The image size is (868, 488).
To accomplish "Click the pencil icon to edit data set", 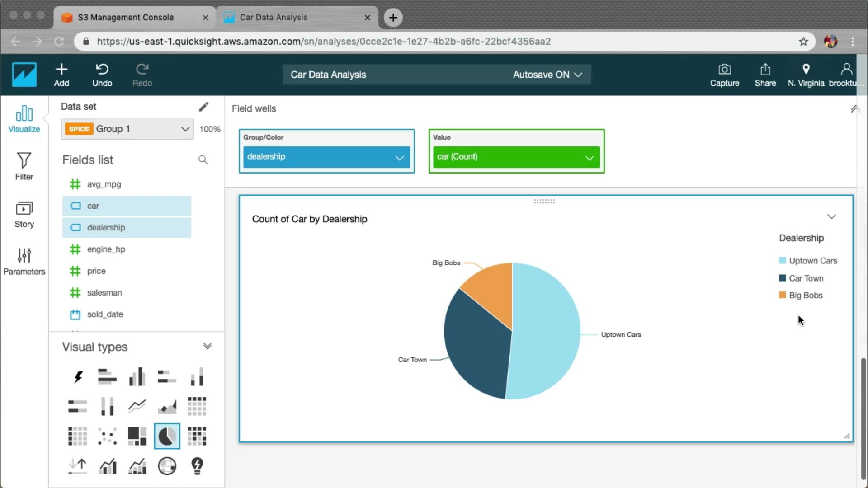I will (203, 107).
